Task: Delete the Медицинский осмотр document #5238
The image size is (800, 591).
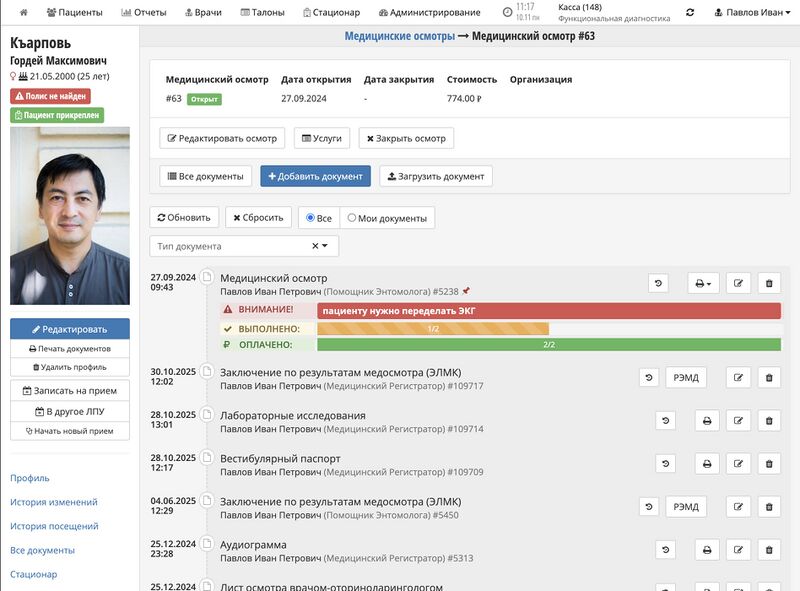Action: (769, 283)
